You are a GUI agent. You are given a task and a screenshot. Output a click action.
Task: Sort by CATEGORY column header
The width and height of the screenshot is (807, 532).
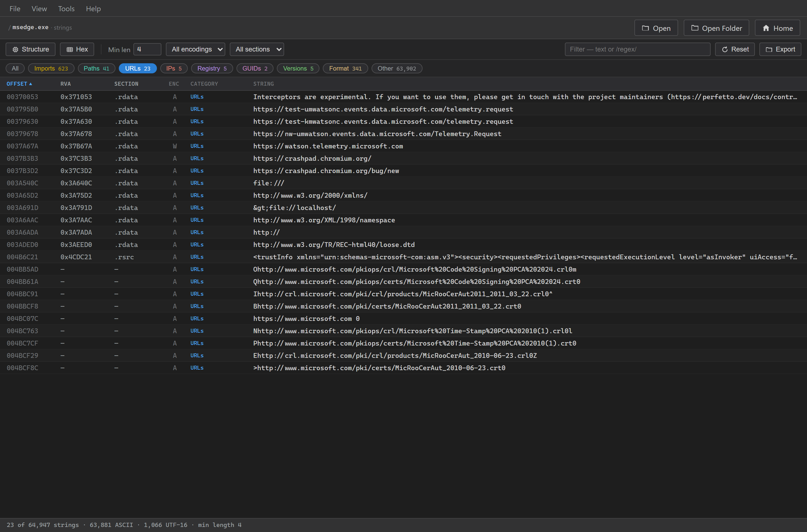click(204, 84)
